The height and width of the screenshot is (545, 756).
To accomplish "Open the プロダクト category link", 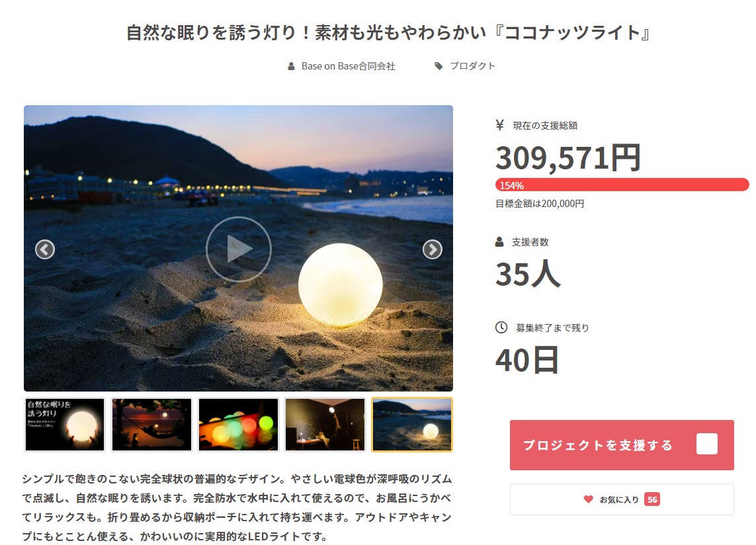I will point(472,66).
